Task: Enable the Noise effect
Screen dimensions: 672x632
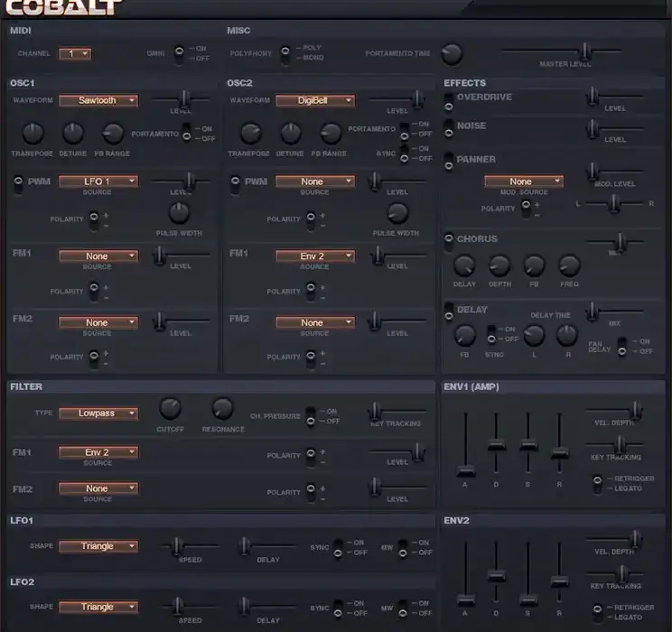Action: (x=448, y=128)
